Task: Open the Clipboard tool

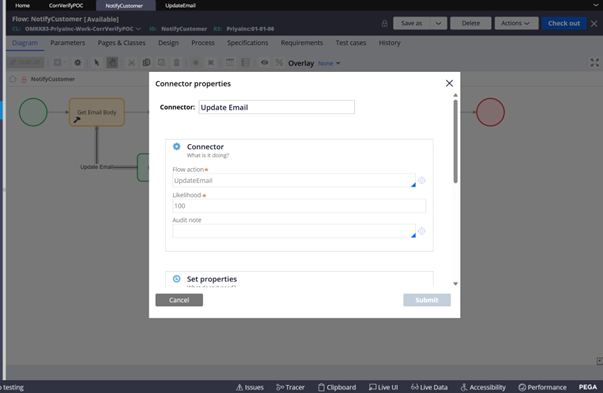Action: pos(337,387)
